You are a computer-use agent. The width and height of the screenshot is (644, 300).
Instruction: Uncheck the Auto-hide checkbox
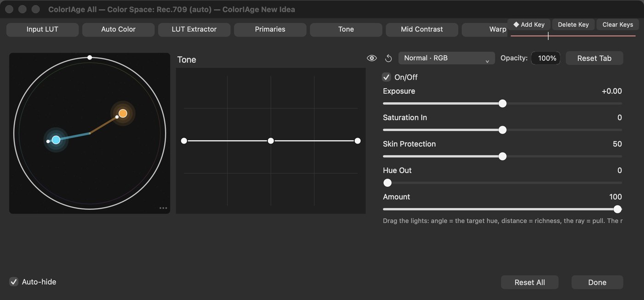click(x=14, y=282)
